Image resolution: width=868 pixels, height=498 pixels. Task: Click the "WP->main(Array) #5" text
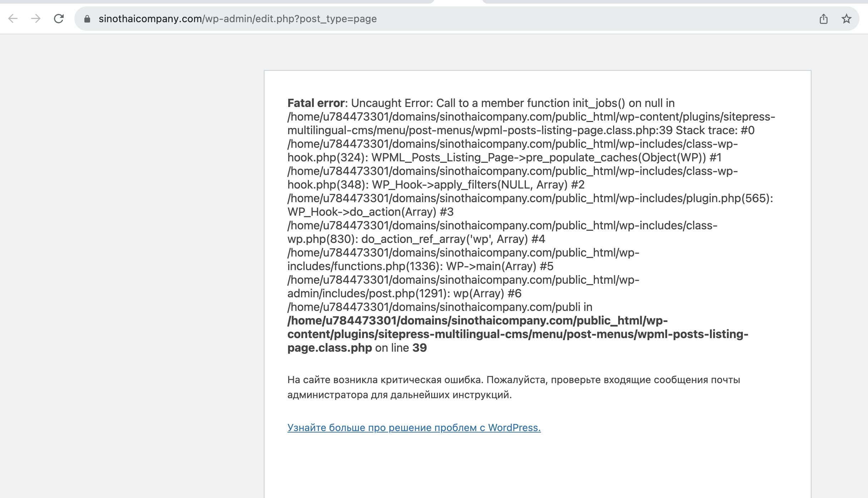pyautogui.click(x=499, y=266)
